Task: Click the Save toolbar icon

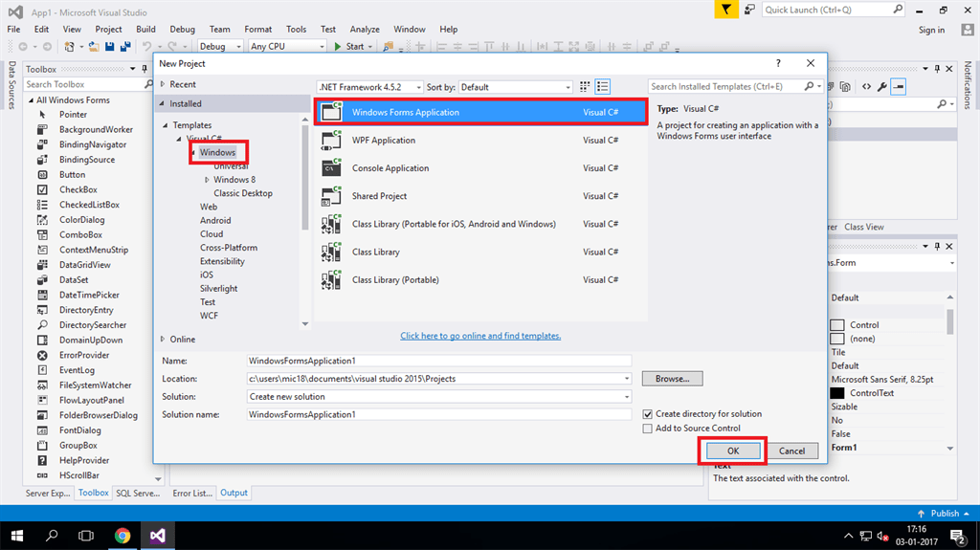Action: click(x=110, y=46)
